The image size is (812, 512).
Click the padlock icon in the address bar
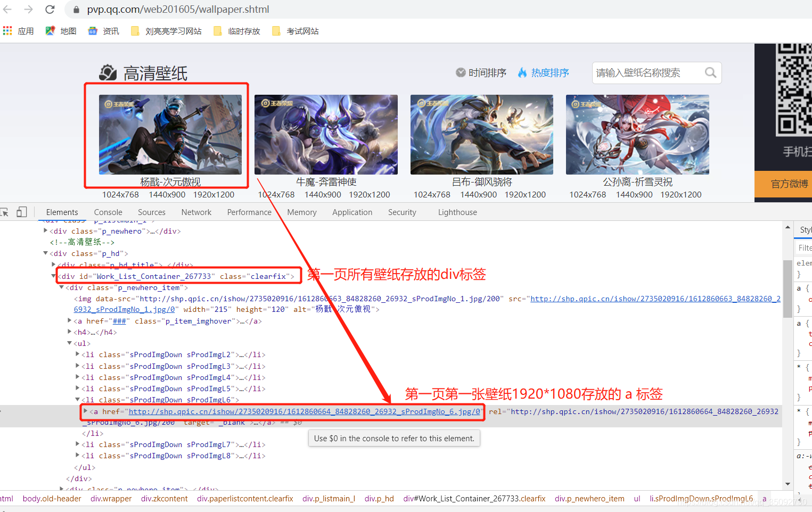click(x=76, y=10)
